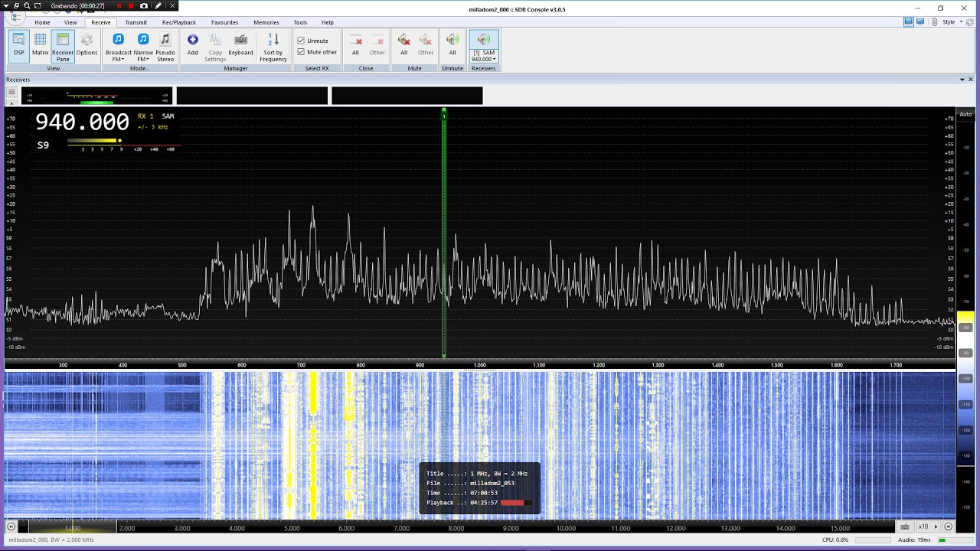The width and height of the screenshot is (980, 551).
Task: Click the first receiver thumbnail
Action: (97, 96)
